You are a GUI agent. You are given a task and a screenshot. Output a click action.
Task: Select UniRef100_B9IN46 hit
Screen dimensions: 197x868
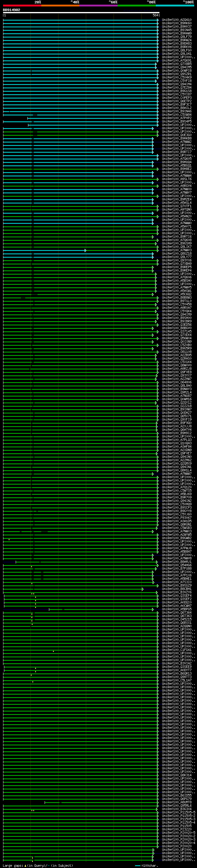point(177,111)
